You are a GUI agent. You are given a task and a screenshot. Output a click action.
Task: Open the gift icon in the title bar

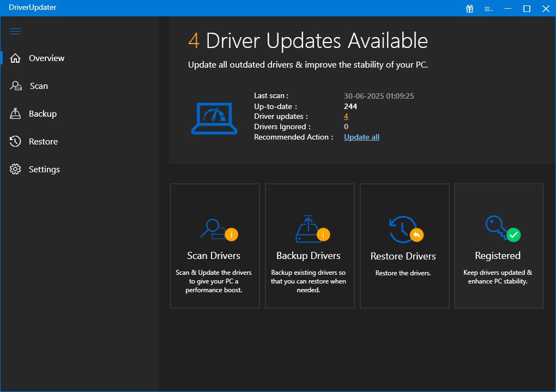[469, 9]
